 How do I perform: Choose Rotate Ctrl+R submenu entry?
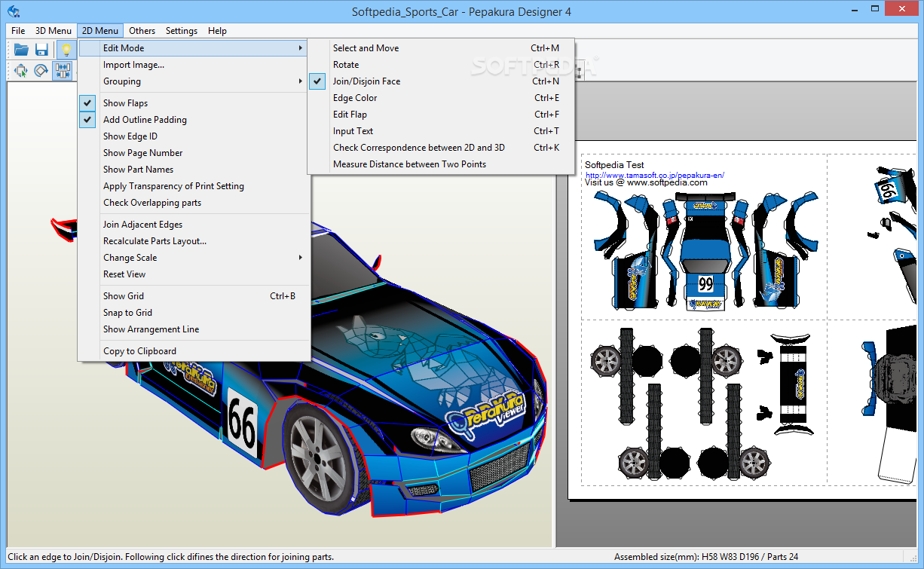(x=441, y=65)
